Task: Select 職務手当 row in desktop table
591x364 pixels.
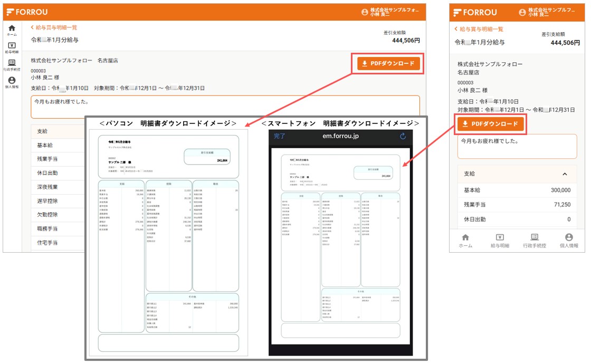Action: 58,229
